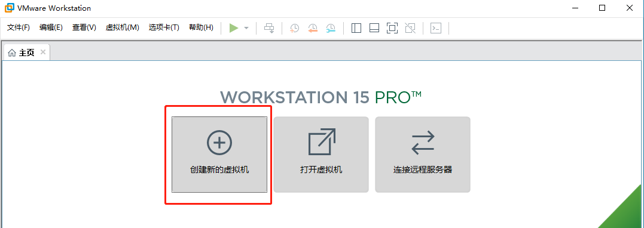
Task: Open the Snapshot Manager wrench icon
Action: (331, 28)
